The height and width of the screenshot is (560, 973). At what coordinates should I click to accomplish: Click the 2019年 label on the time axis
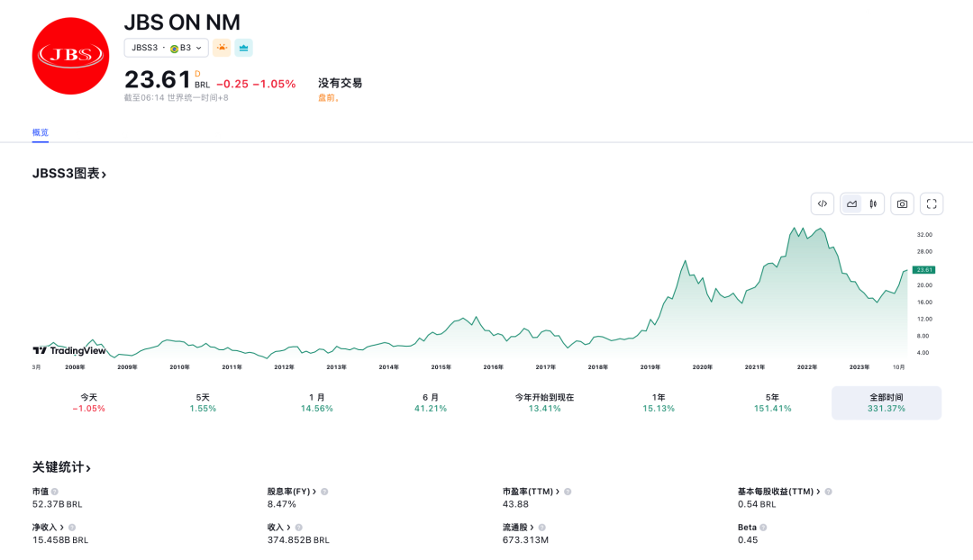(x=650, y=367)
